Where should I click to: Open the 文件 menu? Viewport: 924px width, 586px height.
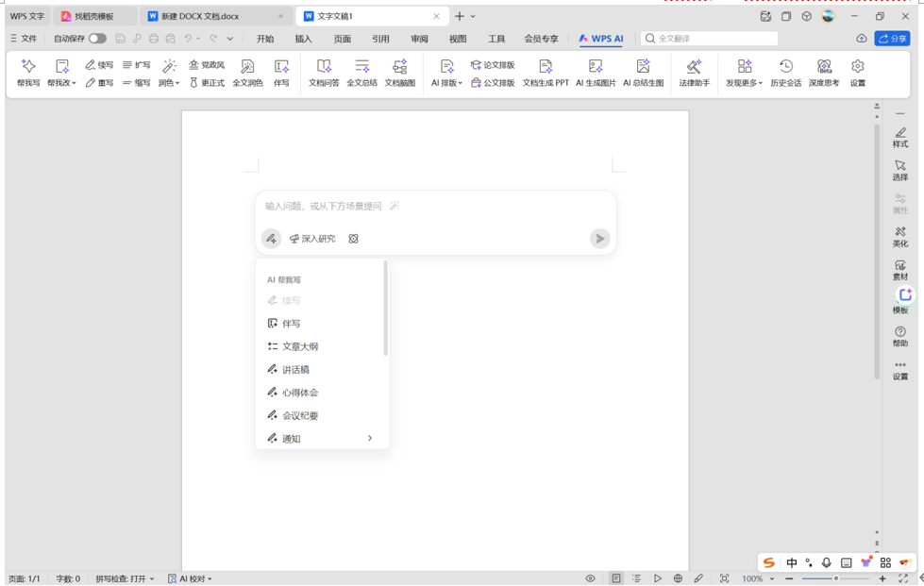pyautogui.click(x=24, y=39)
